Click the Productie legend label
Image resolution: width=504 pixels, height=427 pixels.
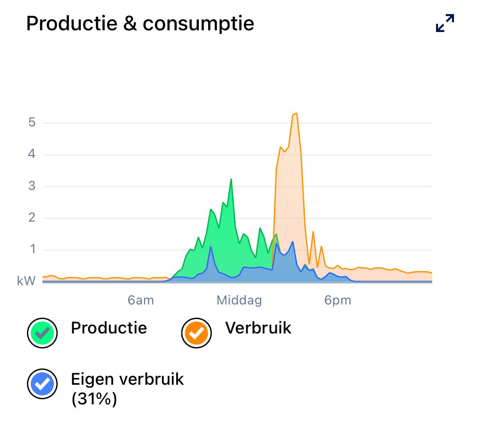pos(109,328)
